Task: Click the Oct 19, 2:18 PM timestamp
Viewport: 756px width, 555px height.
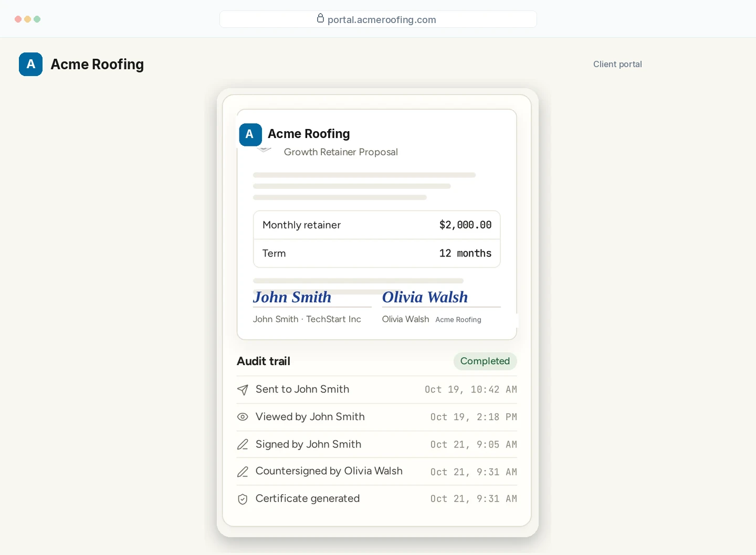Action: (474, 417)
